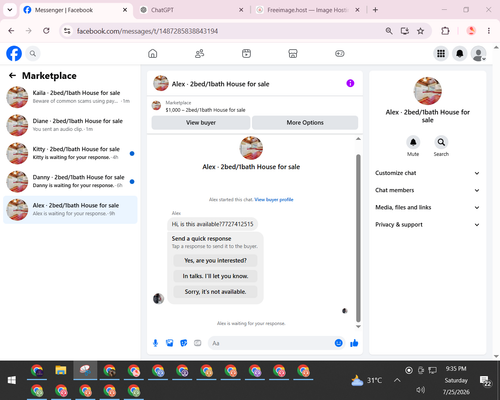Screen dimensions: 500x400
Task: Open File Explorer from taskbar
Action: (61, 371)
